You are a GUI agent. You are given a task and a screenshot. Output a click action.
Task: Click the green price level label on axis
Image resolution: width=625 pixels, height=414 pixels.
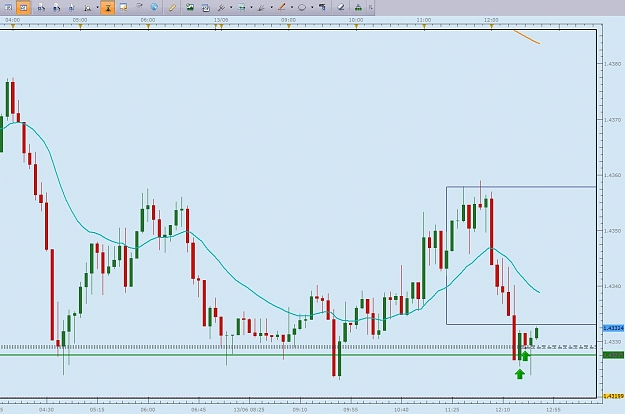[x=613, y=355]
